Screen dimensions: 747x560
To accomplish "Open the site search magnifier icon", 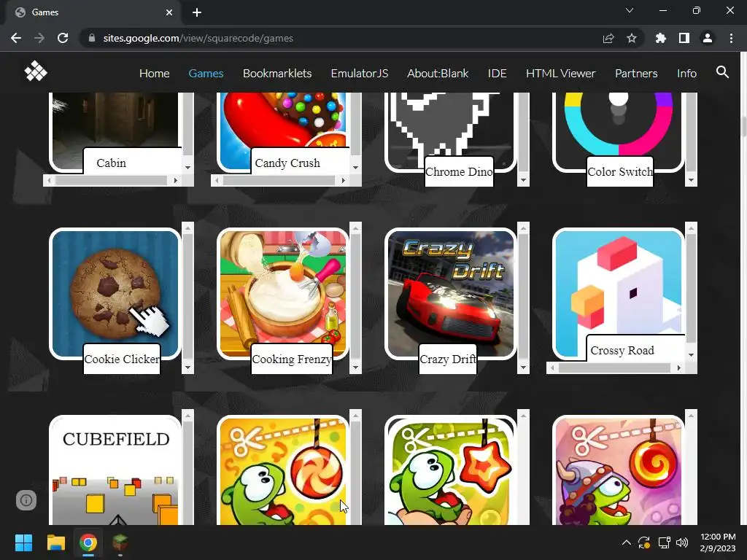I will [x=722, y=72].
